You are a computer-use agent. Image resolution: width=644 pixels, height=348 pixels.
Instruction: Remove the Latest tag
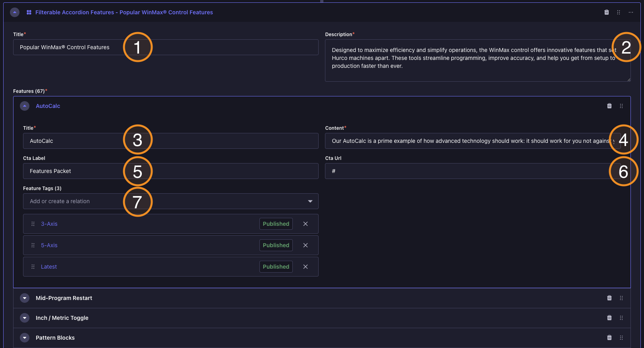[306, 267]
